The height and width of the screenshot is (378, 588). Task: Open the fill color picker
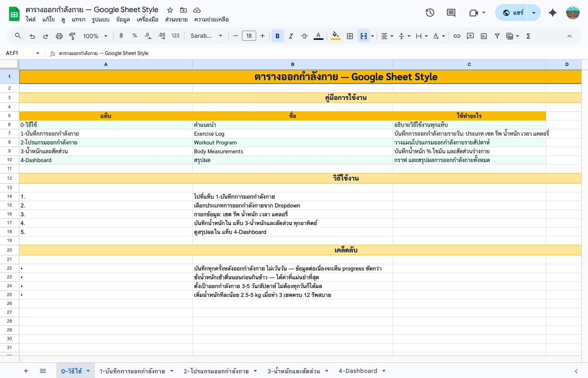pyautogui.click(x=335, y=36)
